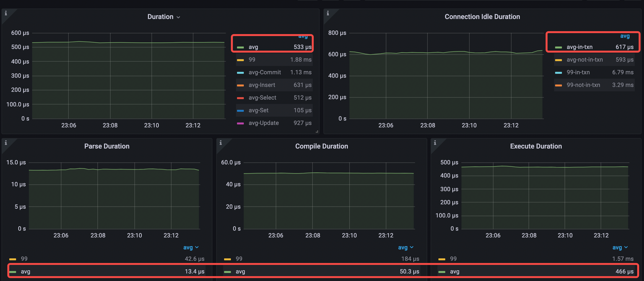This screenshot has height=281, width=644.
Task: Open the Compile Duration panel menu
Action: [322, 146]
